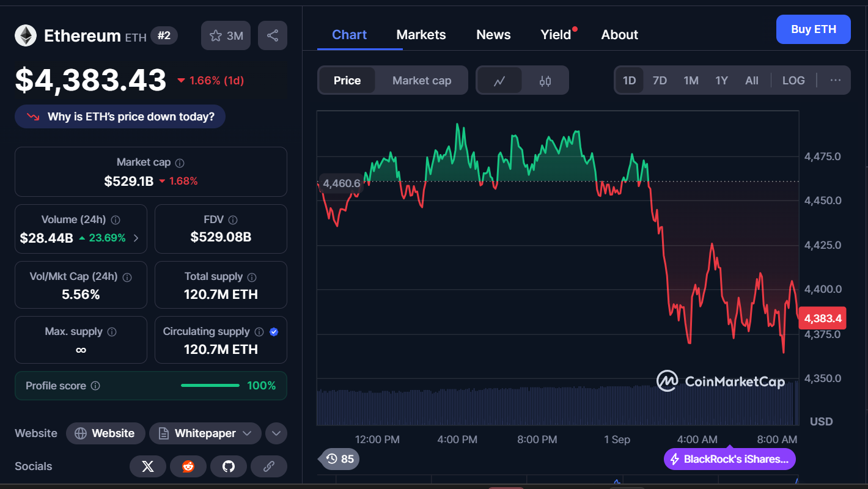
Task: Switch chart to line view icon
Action: pos(499,80)
